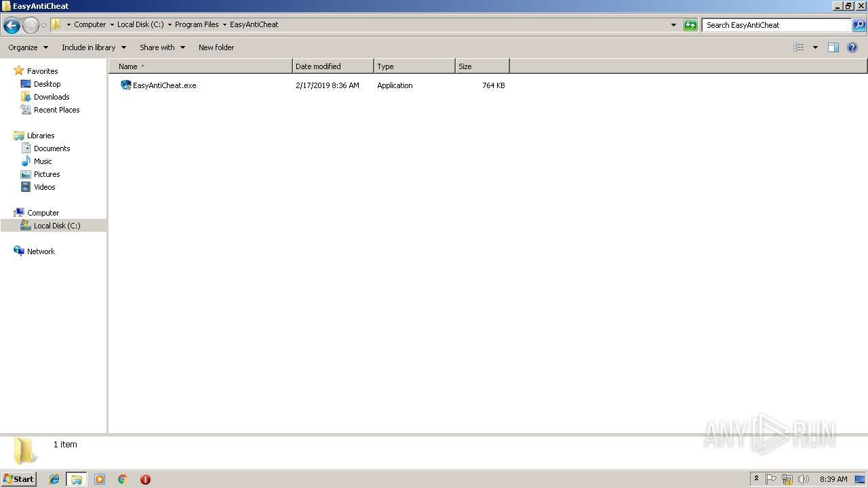Click the Show desktop button
The height and width of the screenshot is (488, 868).
tap(860, 479)
